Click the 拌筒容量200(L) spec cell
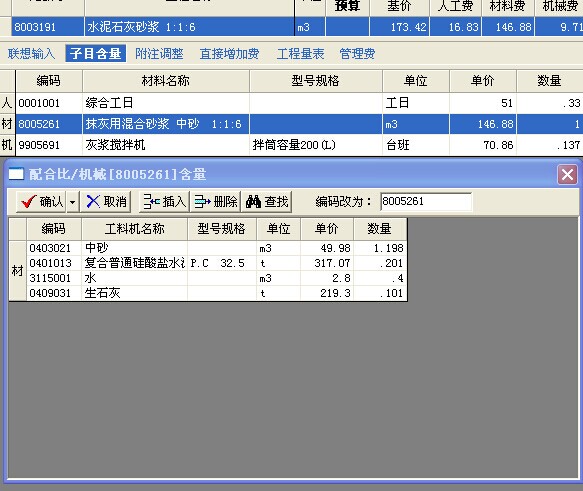Screen dimensions: 583x491 316,145
